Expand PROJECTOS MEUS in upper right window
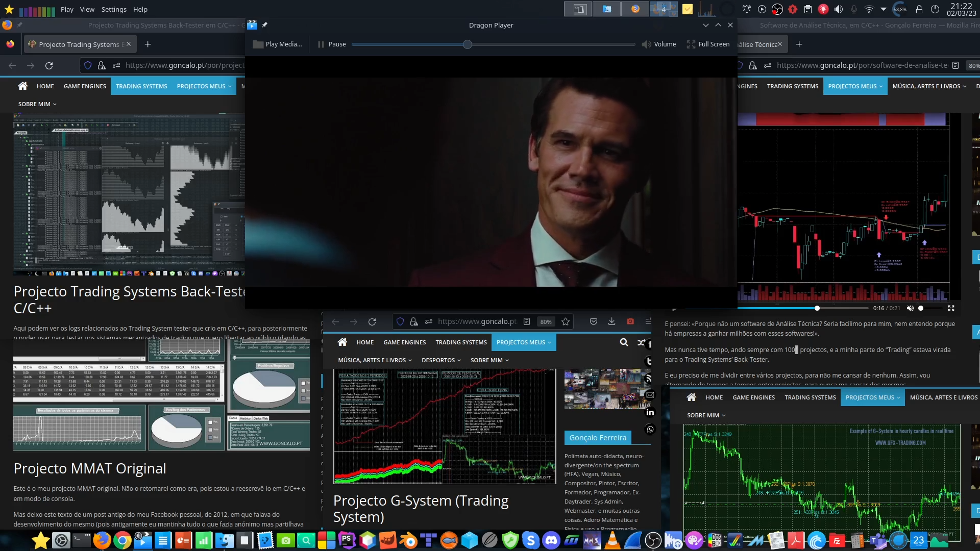 pyautogui.click(x=855, y=86)
